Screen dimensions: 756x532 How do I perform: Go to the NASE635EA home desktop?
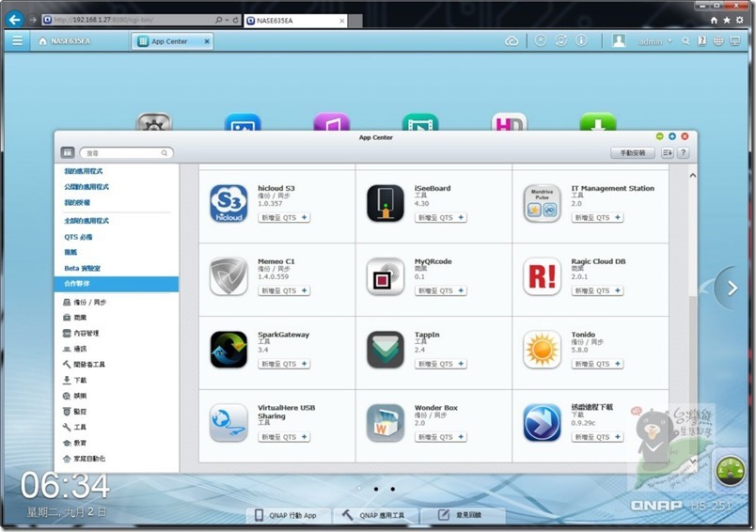point(65,41)
